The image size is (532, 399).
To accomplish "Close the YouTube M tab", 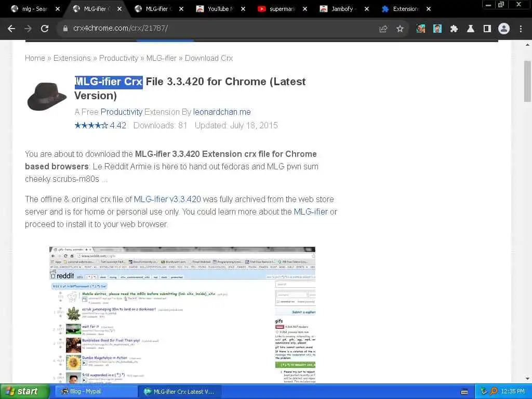I will tap(243, 9).
